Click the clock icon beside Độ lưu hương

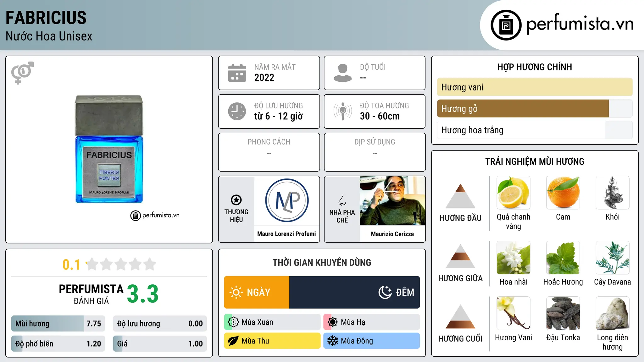click(237, 111)
